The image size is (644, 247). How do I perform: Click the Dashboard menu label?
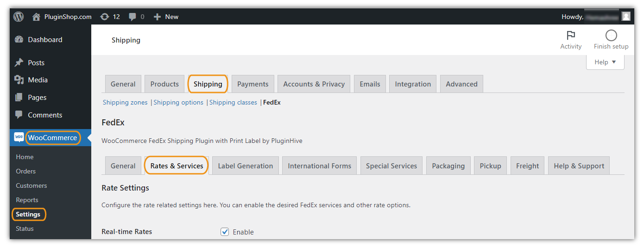(45, 40)
